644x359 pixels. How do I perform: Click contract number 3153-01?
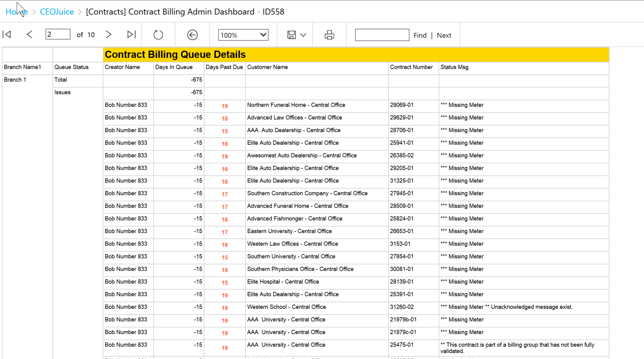click(400, 244)
